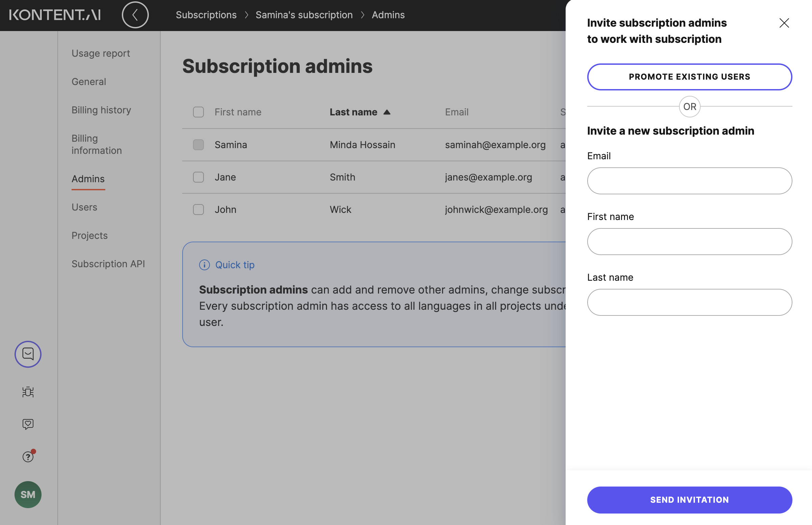
Task: Open the in-app chat messenger icon
Action: [x=28, y=354]
